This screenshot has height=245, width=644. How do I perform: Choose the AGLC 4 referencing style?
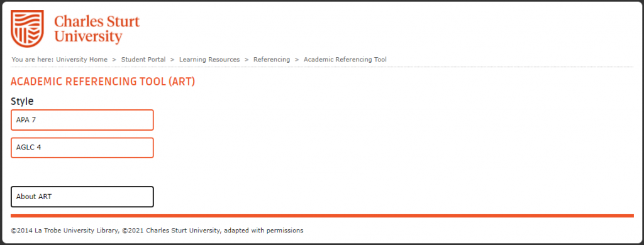click(82, 148)
